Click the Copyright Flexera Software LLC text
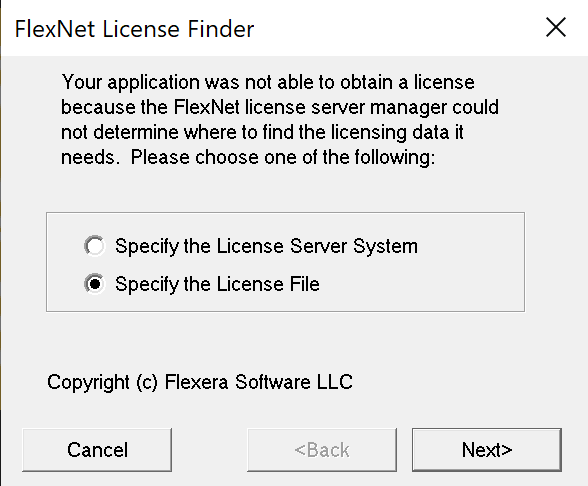 [x=200, y=382]
